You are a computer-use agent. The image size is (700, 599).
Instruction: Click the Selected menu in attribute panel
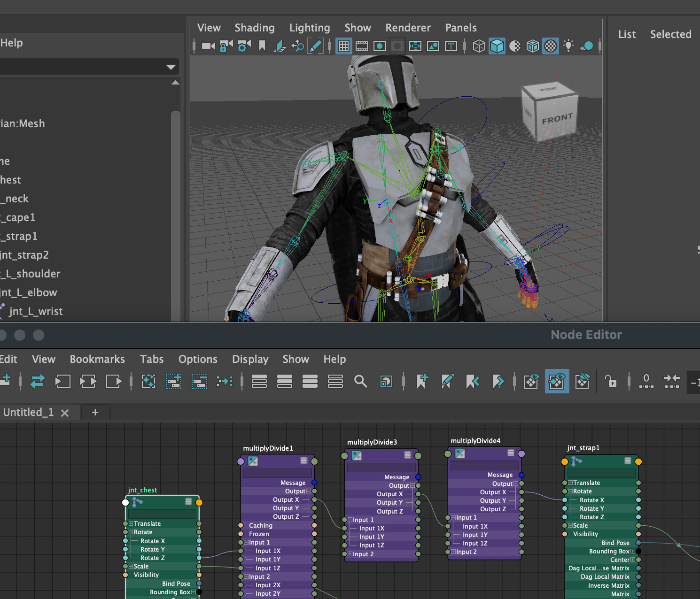[x=670, y=34]
